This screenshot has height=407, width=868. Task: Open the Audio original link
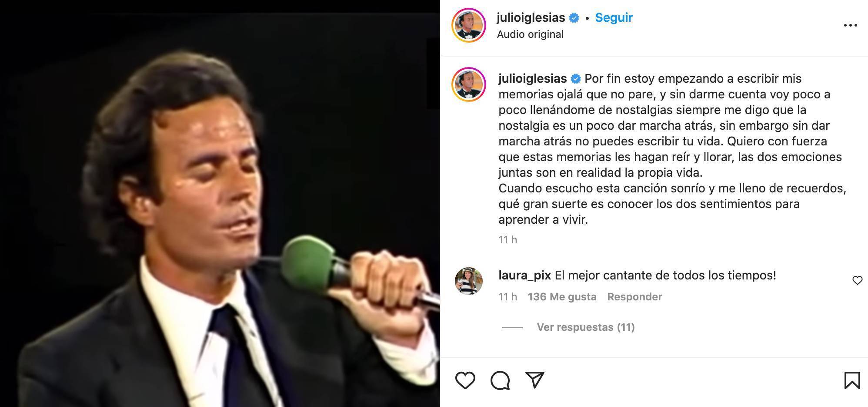pos(530,34)
